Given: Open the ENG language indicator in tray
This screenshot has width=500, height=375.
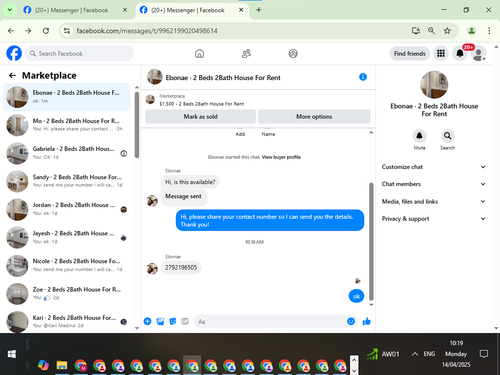Looking at the screenshot, I should tap(429, 354).
